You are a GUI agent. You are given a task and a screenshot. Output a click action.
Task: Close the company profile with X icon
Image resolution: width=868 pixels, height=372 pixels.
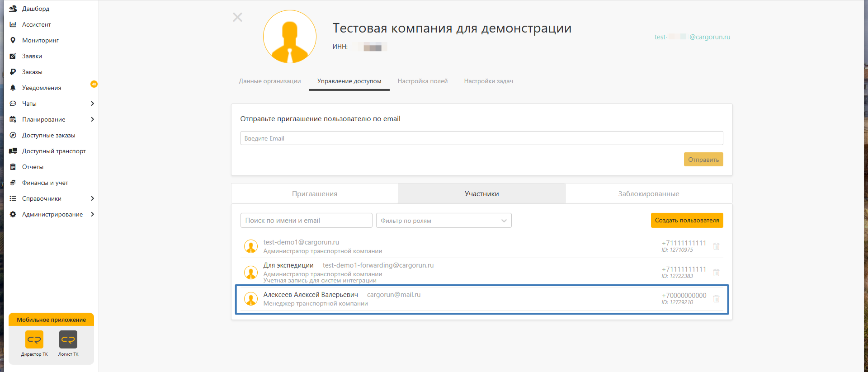coord(237,17)
